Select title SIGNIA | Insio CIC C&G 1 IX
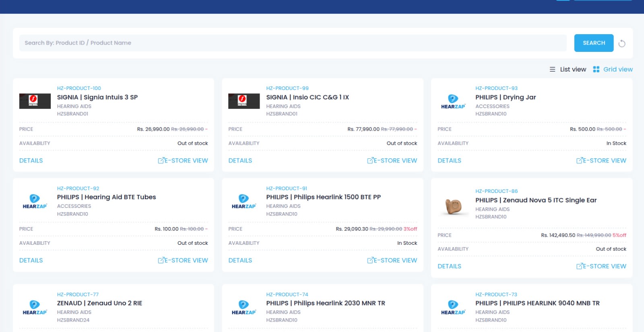Screen dimensions: 644x332 308,97
